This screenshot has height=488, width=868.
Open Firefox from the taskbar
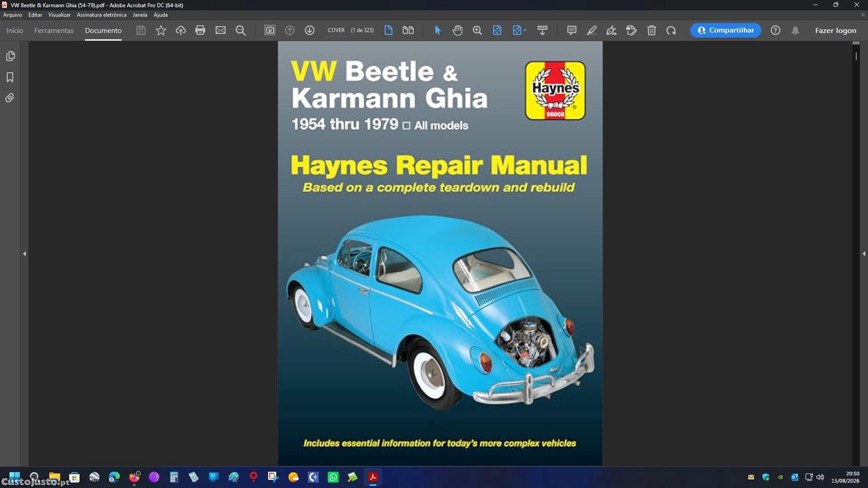coord(134,477)
